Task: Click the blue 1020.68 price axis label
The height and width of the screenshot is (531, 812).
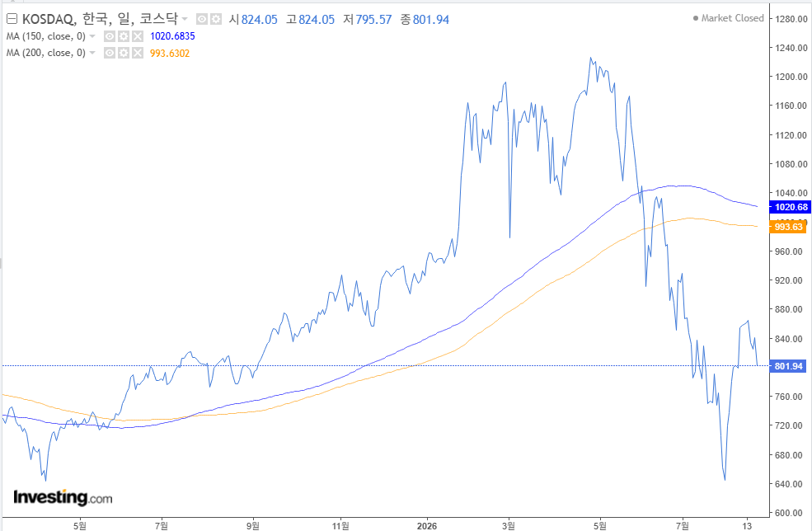Action: [791, 207]
